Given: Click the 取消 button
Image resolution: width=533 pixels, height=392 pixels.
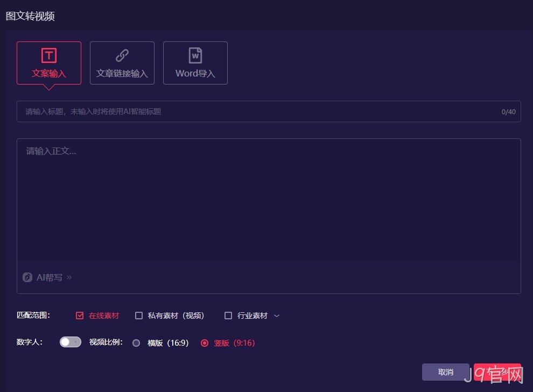Looking at the screenshot, I should pos(445,372).
